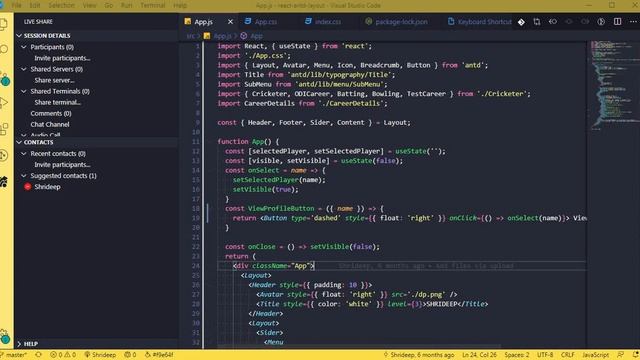The height and width of the screenshot is (360, 640).
Task: Open the View menu
Action: (x=89, y=5)
